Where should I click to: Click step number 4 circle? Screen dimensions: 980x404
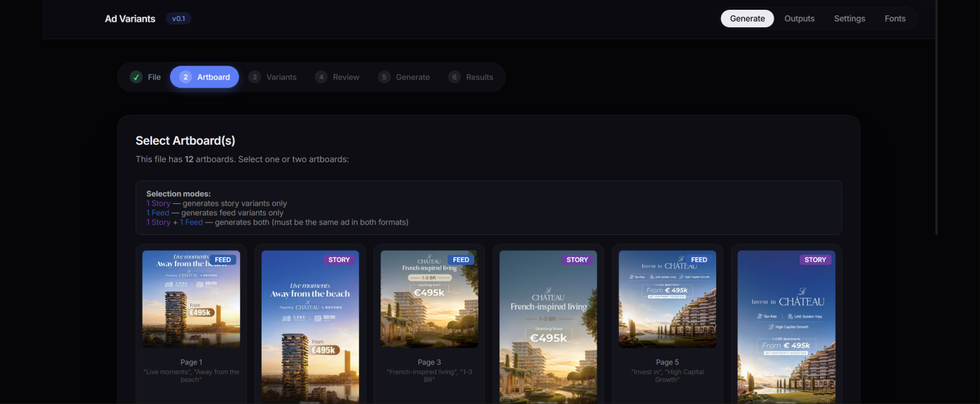(321, 77)
